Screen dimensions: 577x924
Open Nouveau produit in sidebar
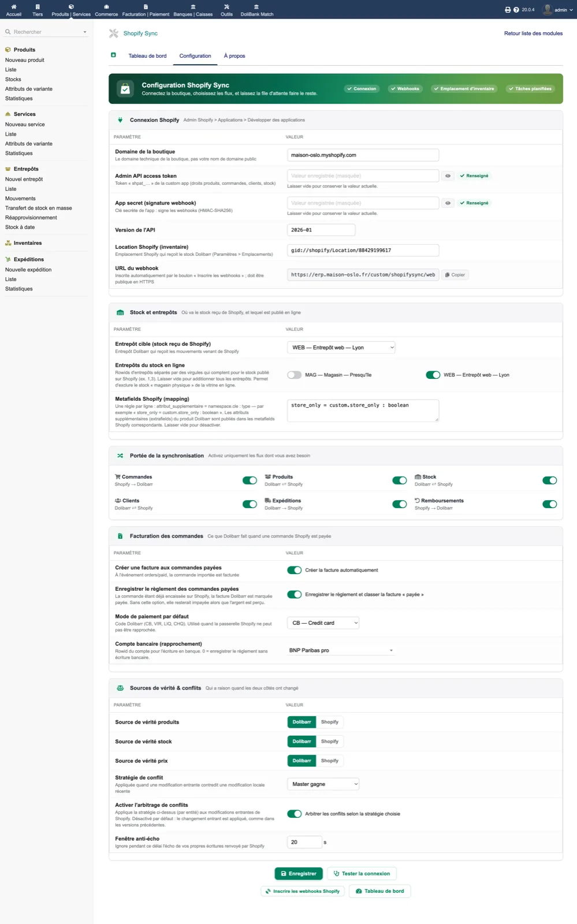click(25, 60)
